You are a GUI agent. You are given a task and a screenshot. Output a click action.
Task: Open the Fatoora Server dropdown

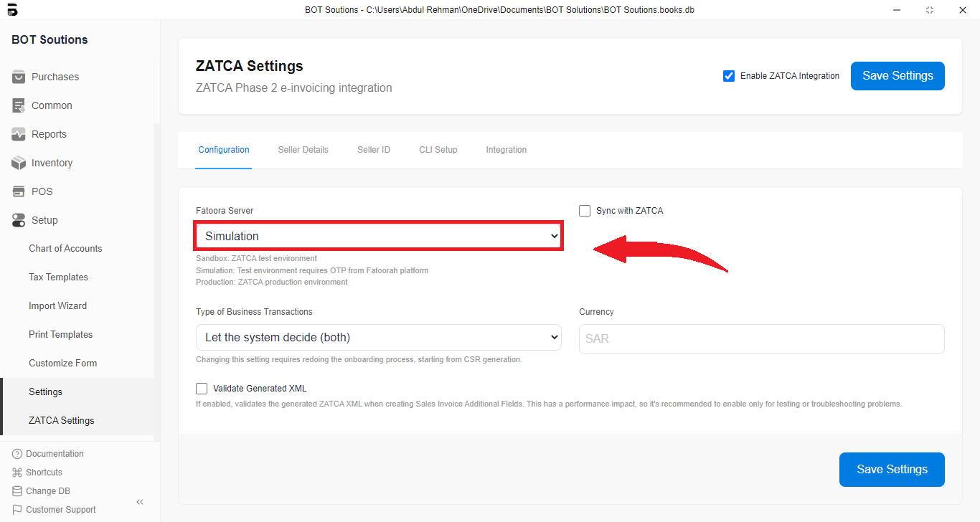point(378,236)
